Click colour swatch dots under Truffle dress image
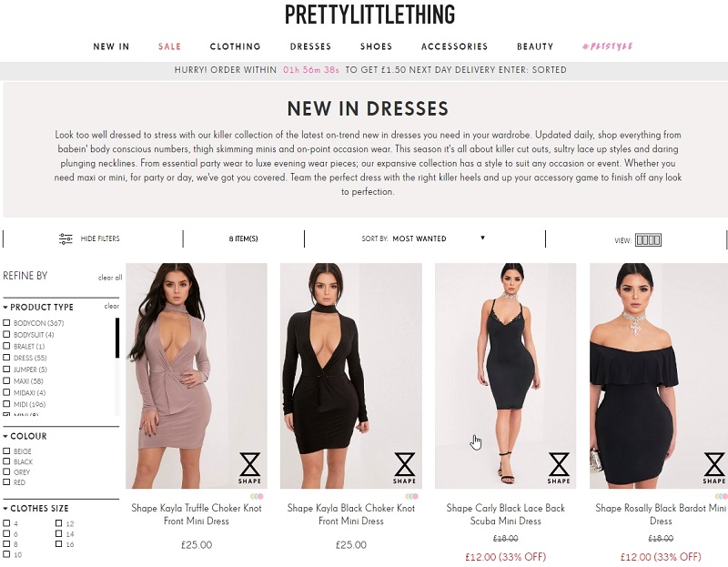 tap(257, 496)
